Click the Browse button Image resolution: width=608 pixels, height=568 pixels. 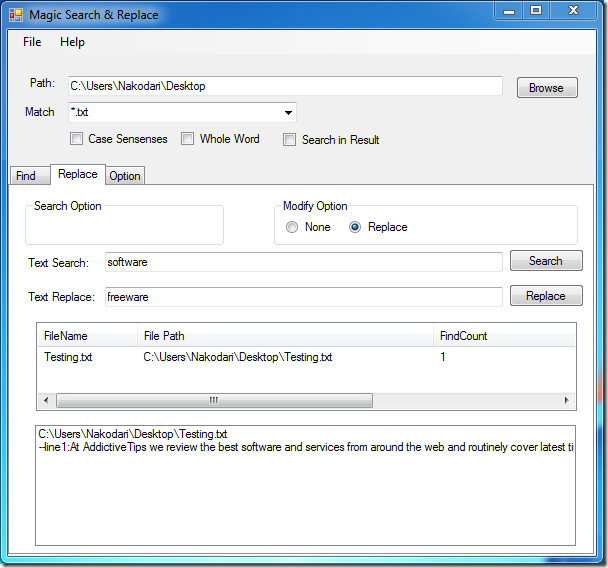[x=547, y=88]
